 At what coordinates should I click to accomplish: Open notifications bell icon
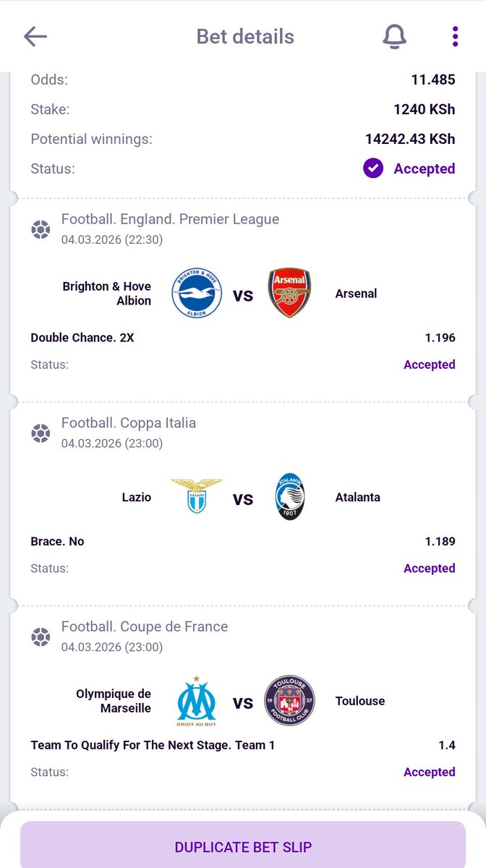(394, 36)
